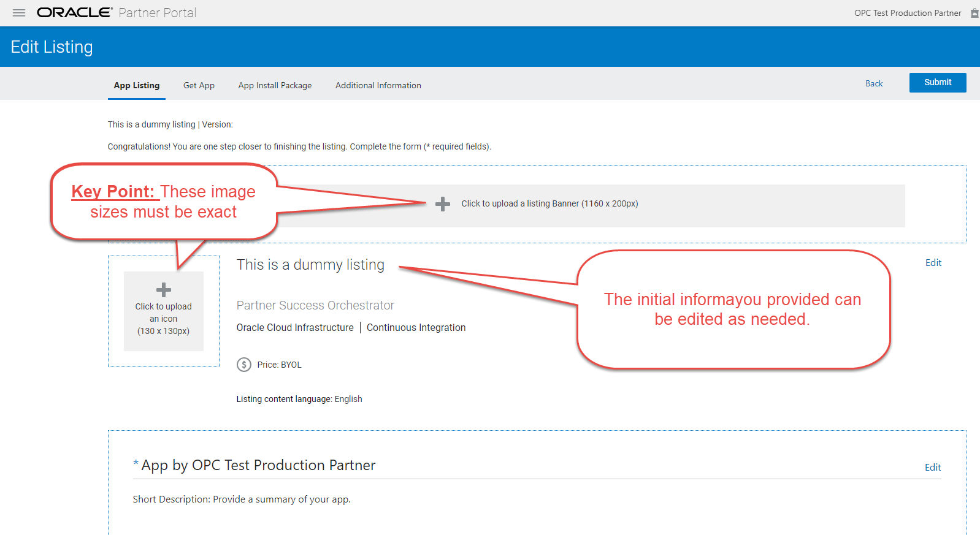The width and height of the screenshot is (980, 535).
Task: Edit the App by OPC Test section
Action: pos(932,468)
